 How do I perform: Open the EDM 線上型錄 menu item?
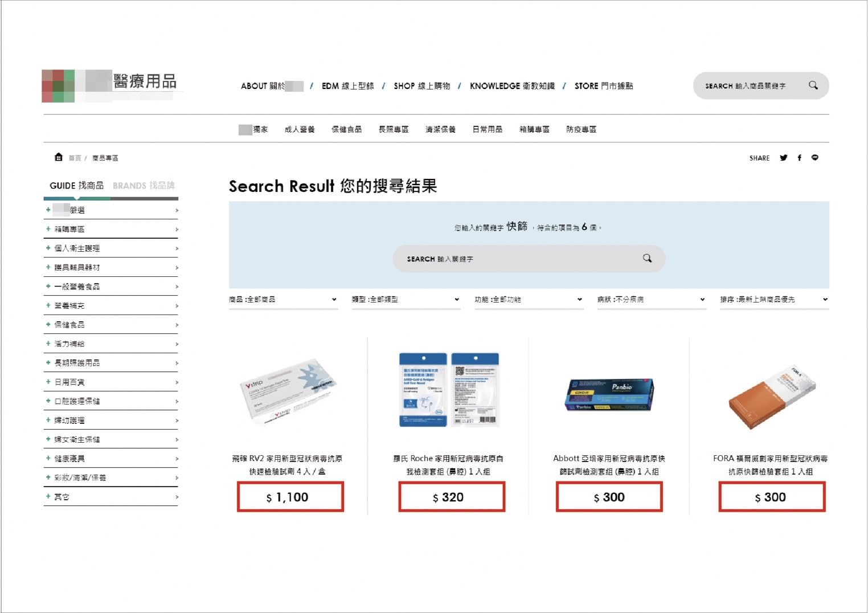(348, 86)
